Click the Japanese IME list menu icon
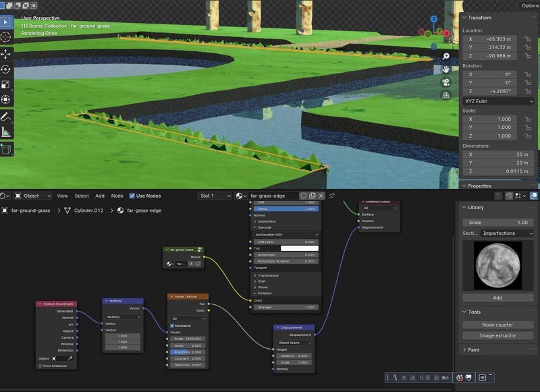 point(482,378)
